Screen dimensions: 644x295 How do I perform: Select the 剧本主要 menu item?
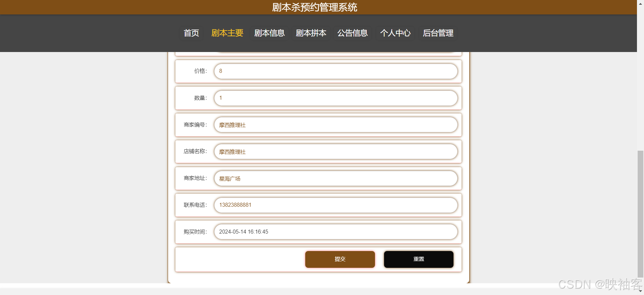pos(227,33)
